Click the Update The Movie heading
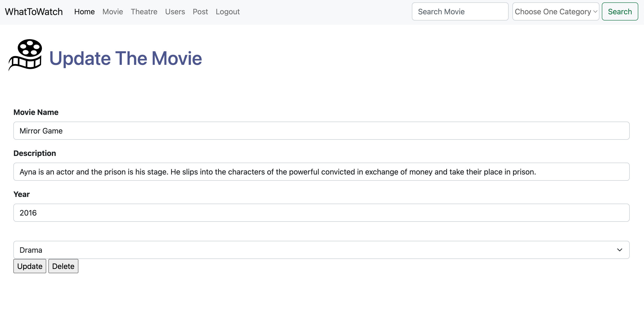The width and height of the screenshot is (644, 309). coord(126,58)
